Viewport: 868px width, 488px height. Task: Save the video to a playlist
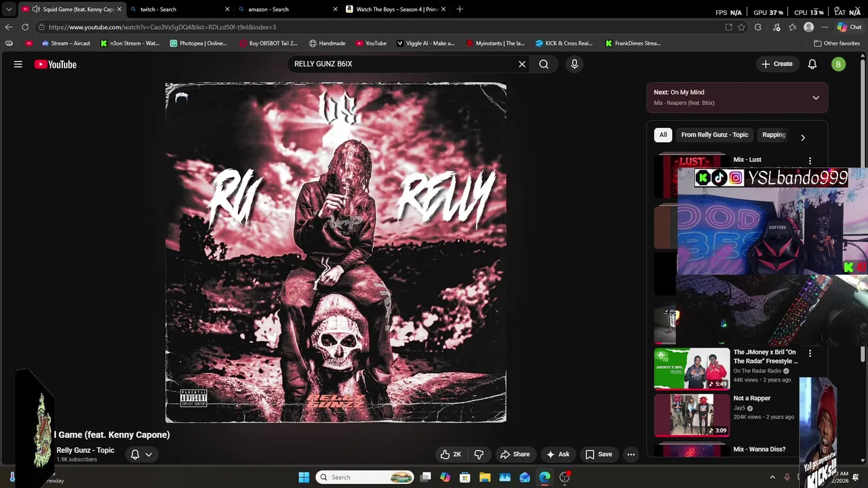point(599,455)
